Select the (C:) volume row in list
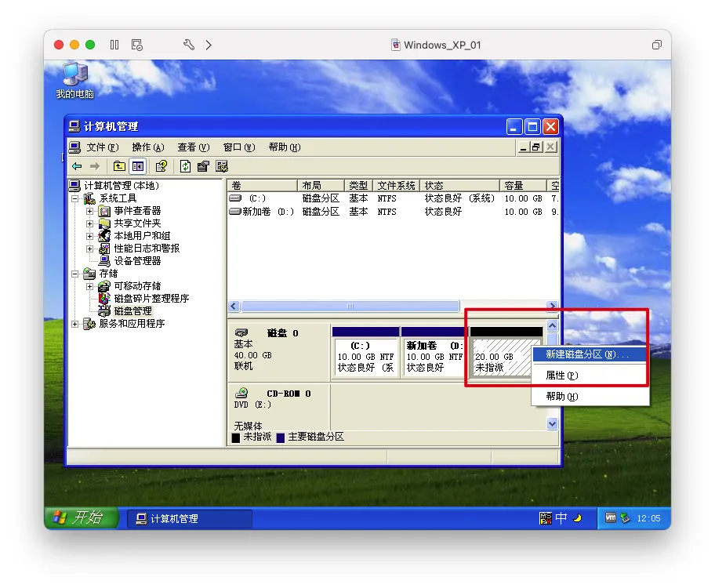This screenshot has width=715, height=588. (393, 198)
